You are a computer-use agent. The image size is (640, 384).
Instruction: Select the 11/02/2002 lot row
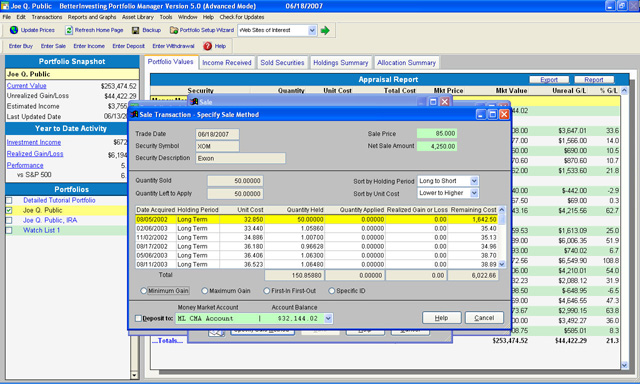click(x=317, y=238)
